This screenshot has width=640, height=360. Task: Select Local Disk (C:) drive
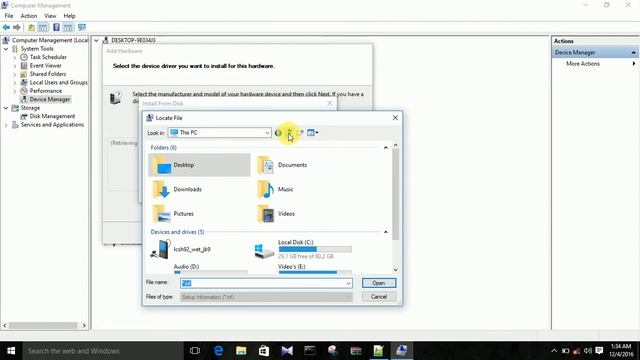(303, 249)
